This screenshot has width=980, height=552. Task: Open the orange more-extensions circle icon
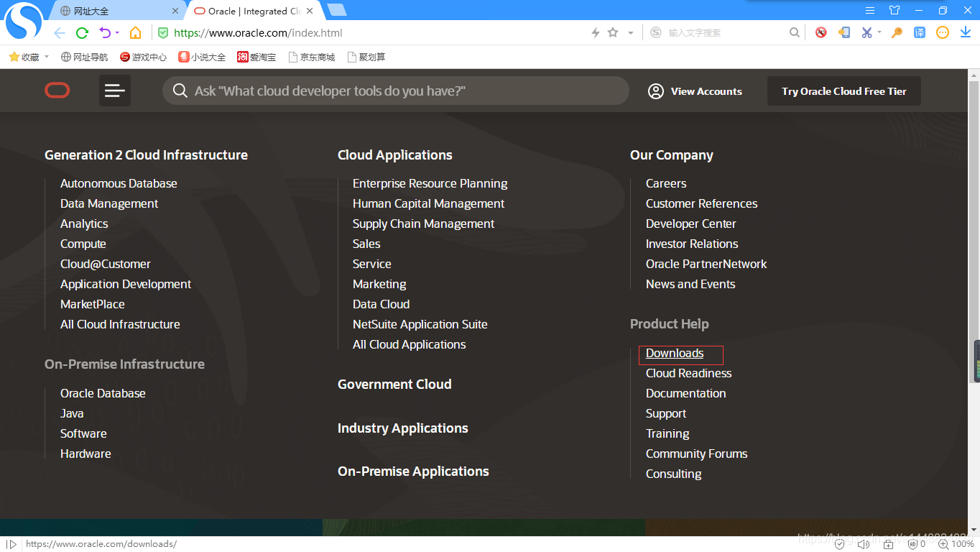point(943,32)
